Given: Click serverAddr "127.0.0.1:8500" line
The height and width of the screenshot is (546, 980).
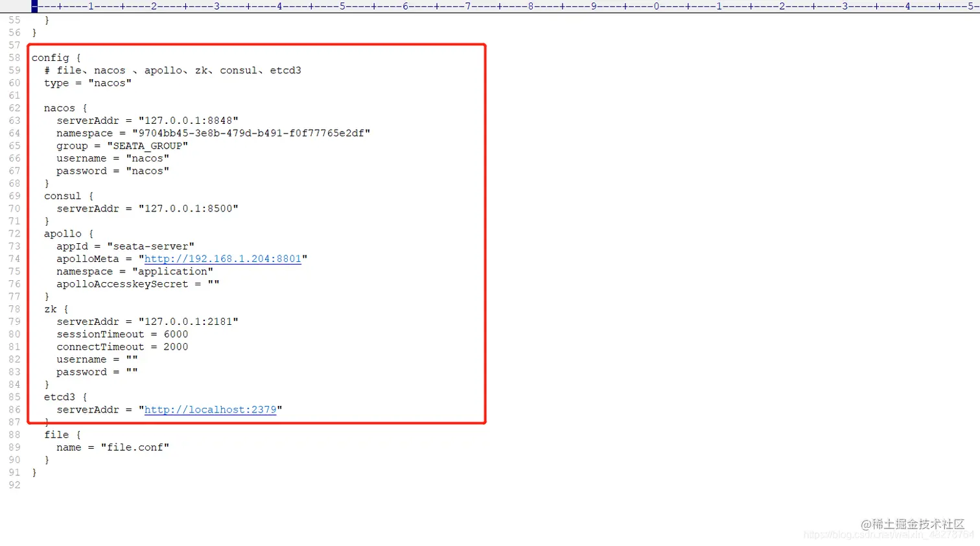Looking at the screenshot, I should pos(147,209).
